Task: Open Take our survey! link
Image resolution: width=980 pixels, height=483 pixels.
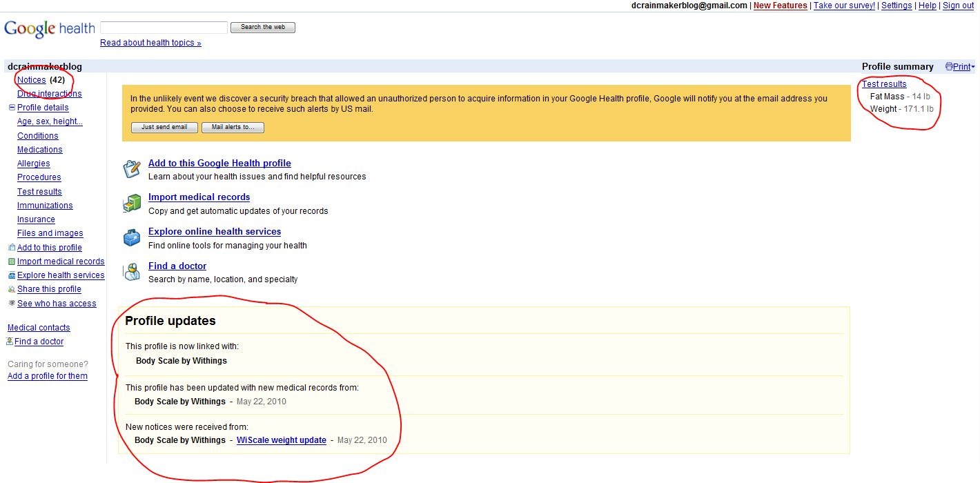Action: [x=844, y=6]
